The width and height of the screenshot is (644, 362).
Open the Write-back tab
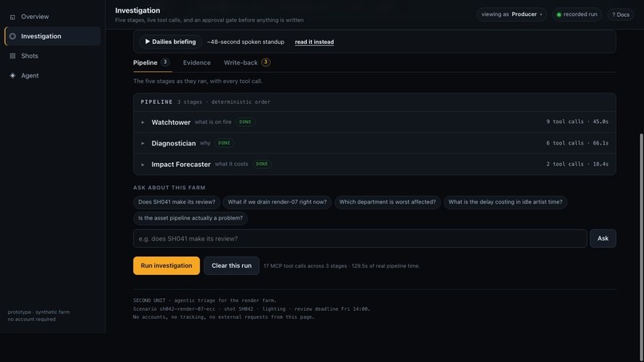click(x=247, y=62)
